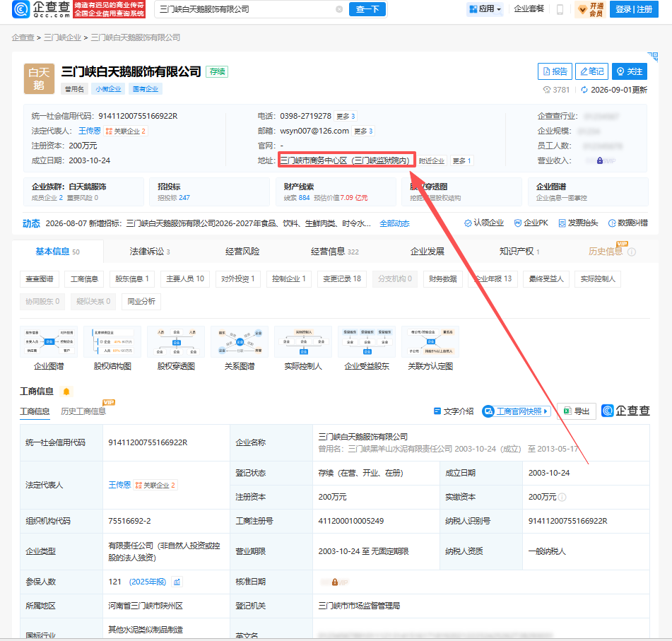
Task: Open the 2025年报 link
Action: click(x=148, y=582)
